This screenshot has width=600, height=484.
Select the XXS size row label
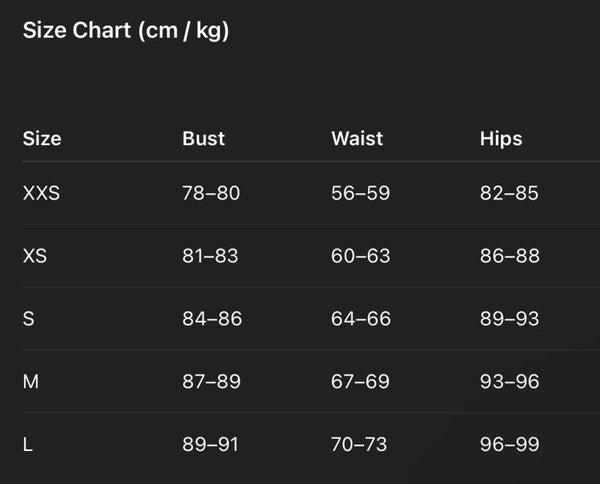pyautogui.click(x=41, y=193)
